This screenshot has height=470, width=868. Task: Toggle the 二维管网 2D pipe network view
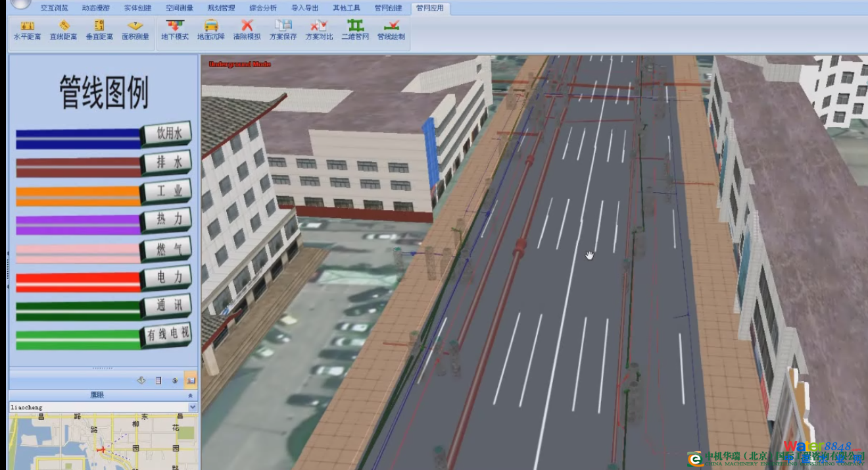[x=355, y=31]
